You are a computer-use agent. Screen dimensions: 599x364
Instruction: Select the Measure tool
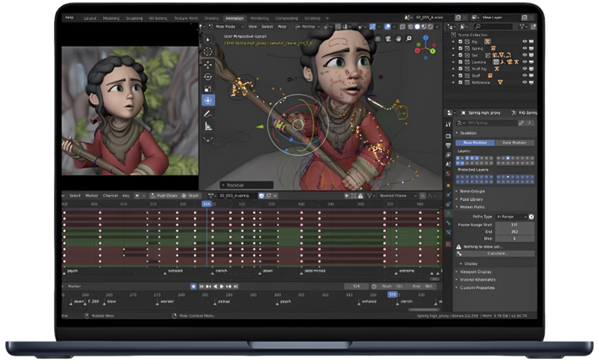(x=207, y=126)
